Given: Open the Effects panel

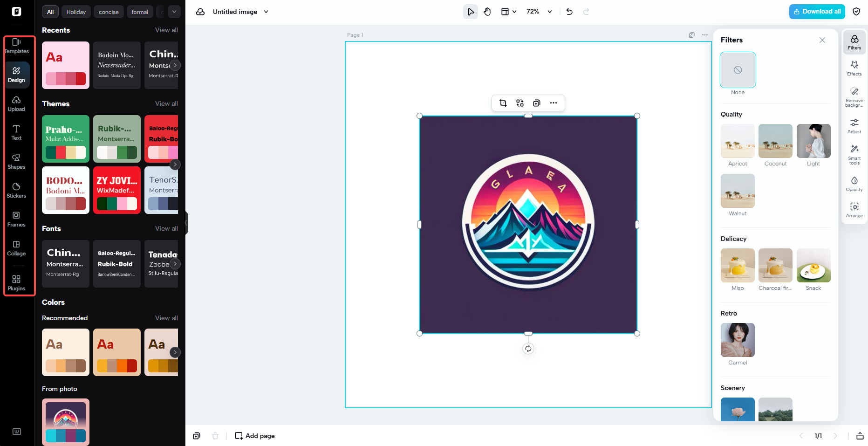Looking at the screenshot, I should tap(854, 68).
